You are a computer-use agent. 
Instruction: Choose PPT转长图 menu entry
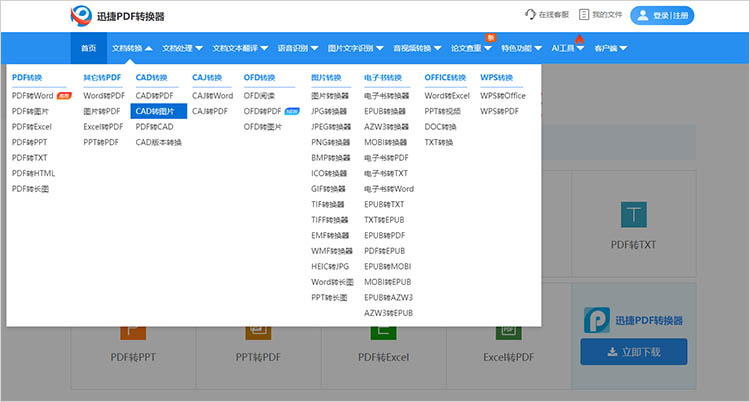(329, 297)
